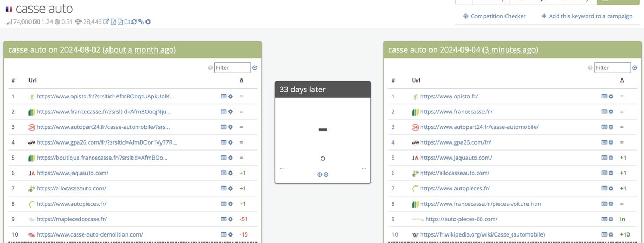Click the chain link icon under title

[141, 22]
